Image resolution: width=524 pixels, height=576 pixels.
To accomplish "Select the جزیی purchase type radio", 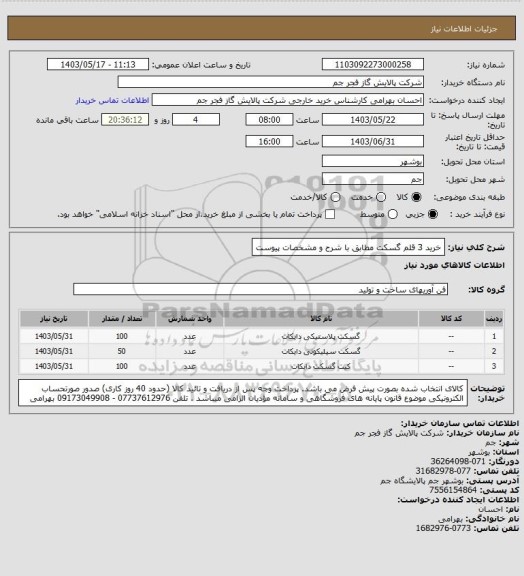I will 433,214.
